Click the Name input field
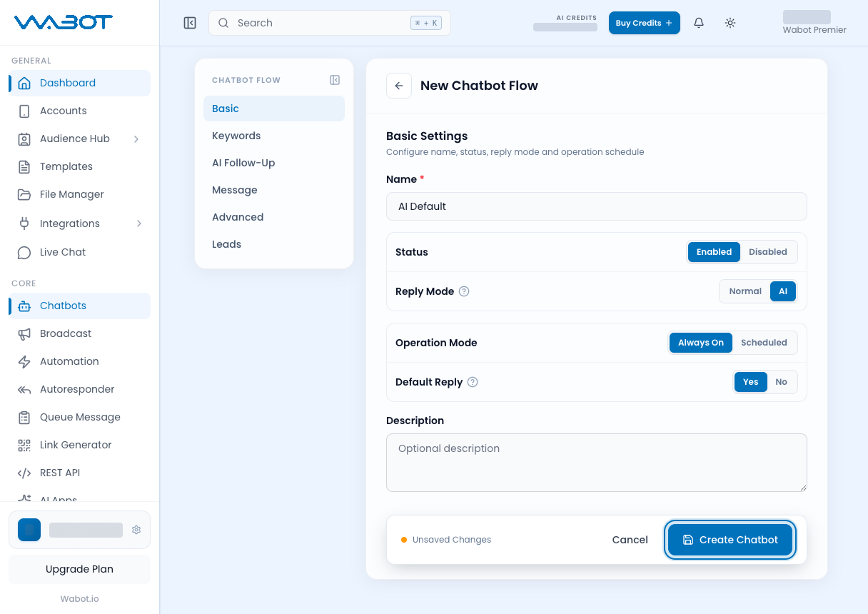The image size is (868, 614). [597, 206]
